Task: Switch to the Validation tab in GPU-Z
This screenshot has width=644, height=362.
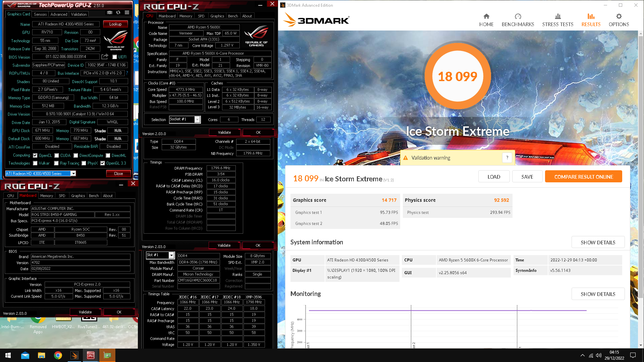Action: 79,14
